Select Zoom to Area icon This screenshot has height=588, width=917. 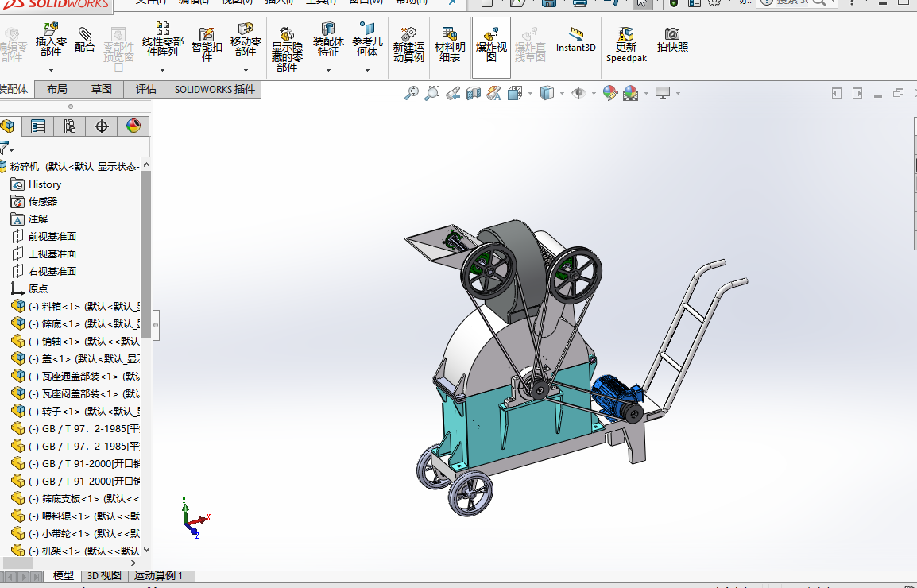tap(432, 93)
